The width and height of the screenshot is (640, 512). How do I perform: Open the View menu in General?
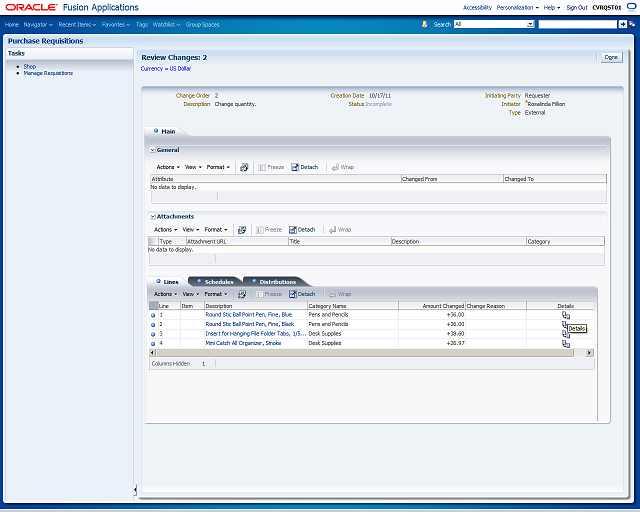pyautogui.click(x=193, y=167)
